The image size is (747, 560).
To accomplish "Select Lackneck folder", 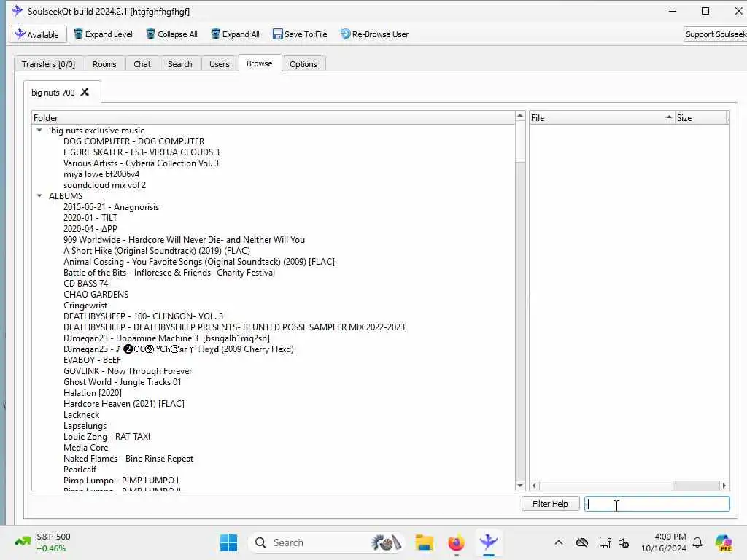I will click(x=82, y=415).
